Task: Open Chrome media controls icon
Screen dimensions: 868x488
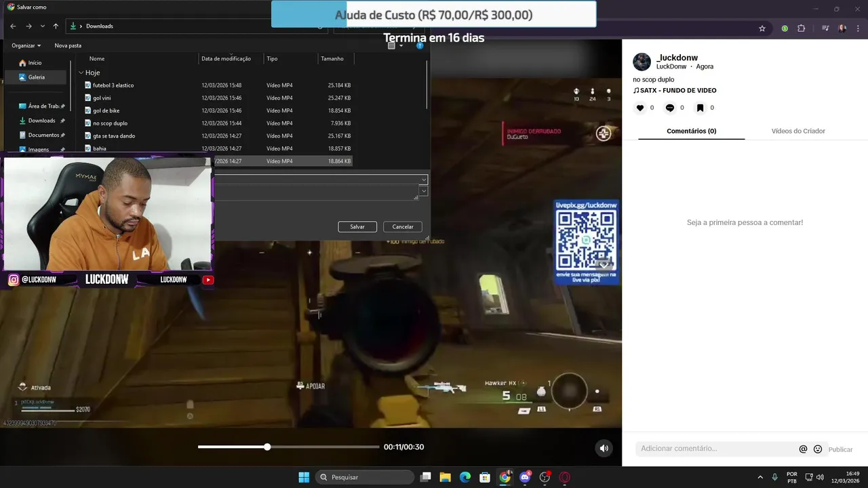Action: pyautogui.click(x=825, y=28)
